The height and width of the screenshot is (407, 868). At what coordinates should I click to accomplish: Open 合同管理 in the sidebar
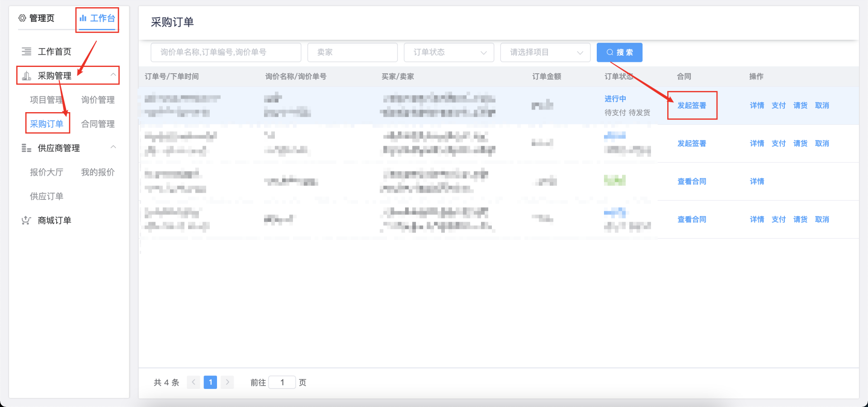pyautogui.click(x=98, y=124)
